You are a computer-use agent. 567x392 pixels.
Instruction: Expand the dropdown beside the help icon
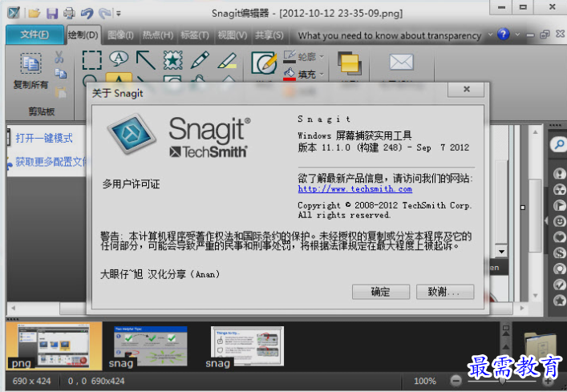pos(517,34)
